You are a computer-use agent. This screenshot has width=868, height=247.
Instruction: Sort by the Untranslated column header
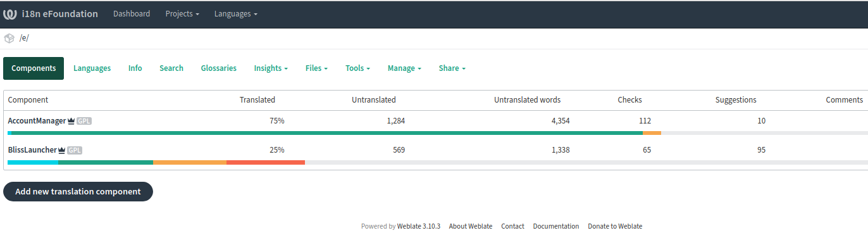(374, 100)
